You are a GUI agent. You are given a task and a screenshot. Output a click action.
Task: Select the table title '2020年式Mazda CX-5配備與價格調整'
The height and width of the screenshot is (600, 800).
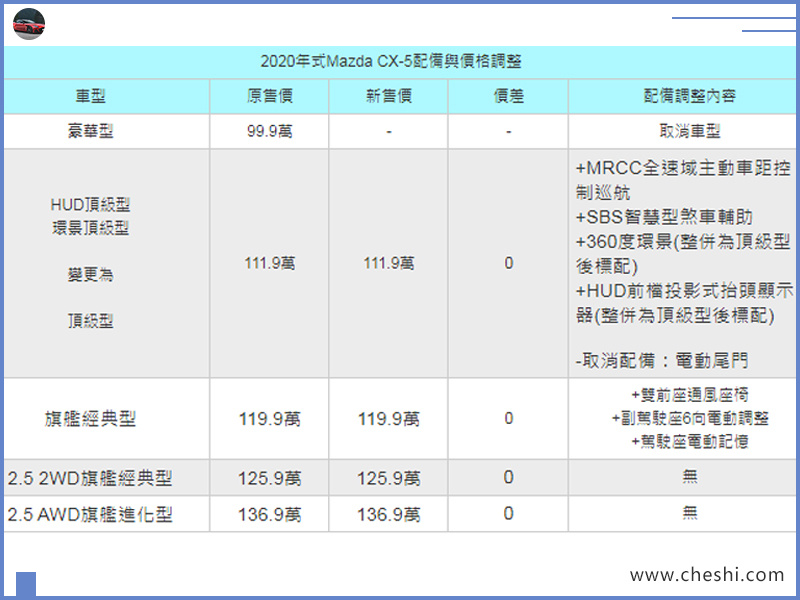(x=391, y=62)
